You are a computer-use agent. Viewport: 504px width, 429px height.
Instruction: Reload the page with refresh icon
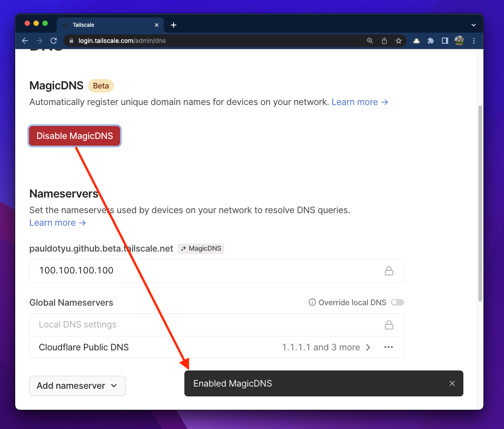54,41
